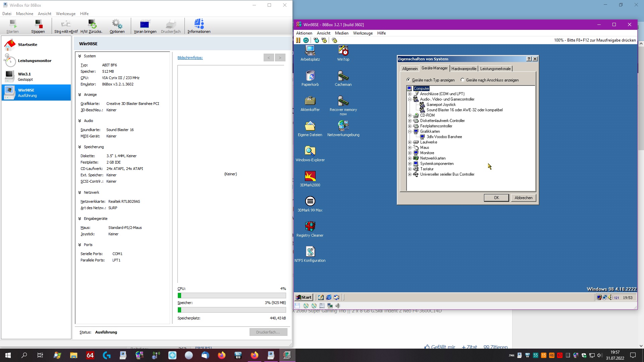Image resolution: width=644 pixels, height=362 pixels.
Task: Open the Informationen toolbar icon
Action: 199,26
